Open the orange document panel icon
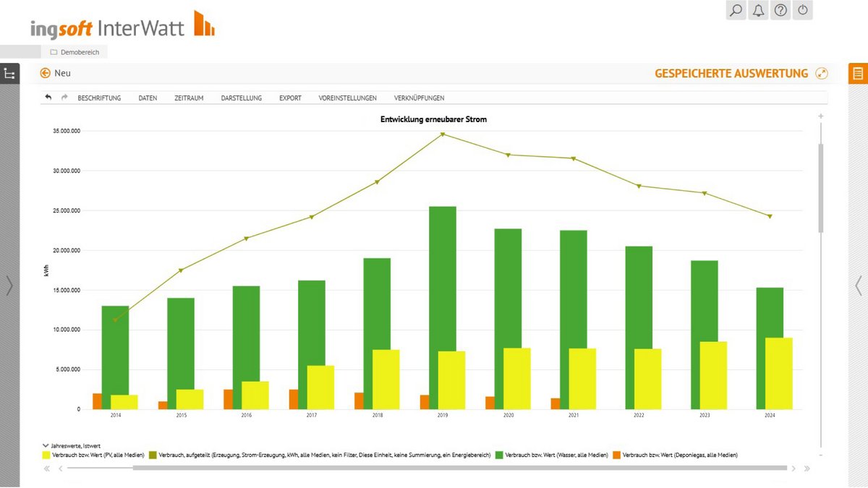 point(858,74)
